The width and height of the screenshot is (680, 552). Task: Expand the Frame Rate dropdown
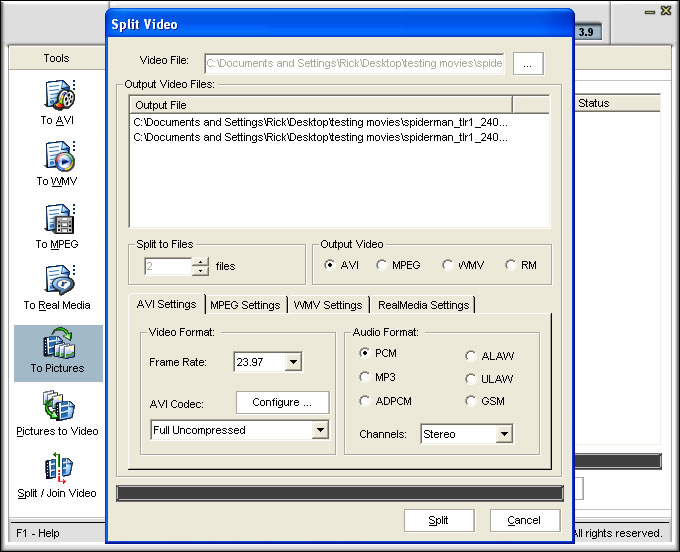point(293,362)
